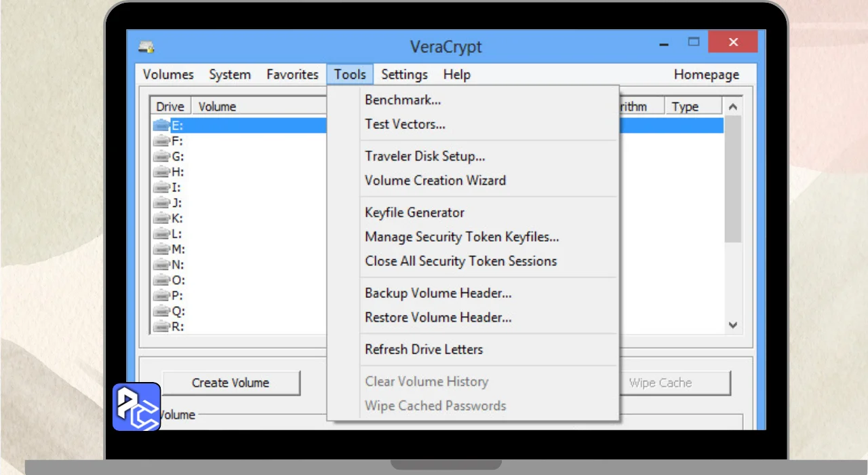Maximize the VeraCrypt window
This screenshot has width=868, height=475.
(x=693, y=43)
